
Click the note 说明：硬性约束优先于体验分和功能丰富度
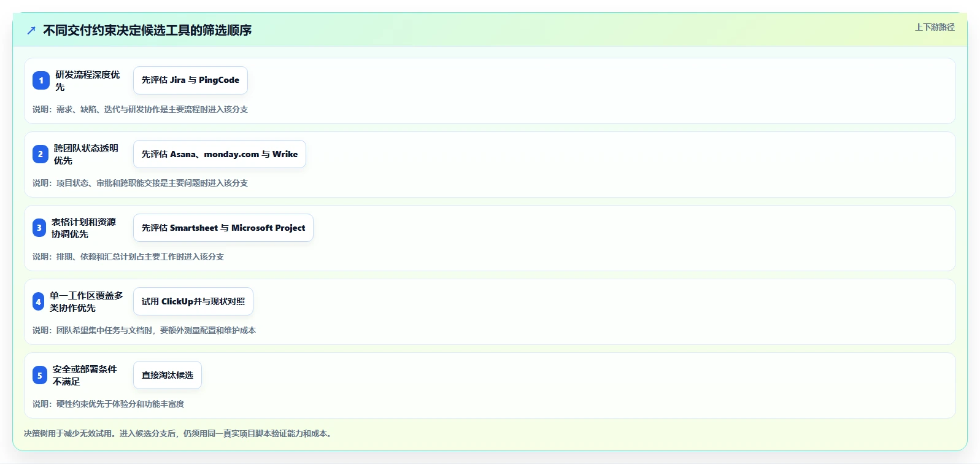108,404
